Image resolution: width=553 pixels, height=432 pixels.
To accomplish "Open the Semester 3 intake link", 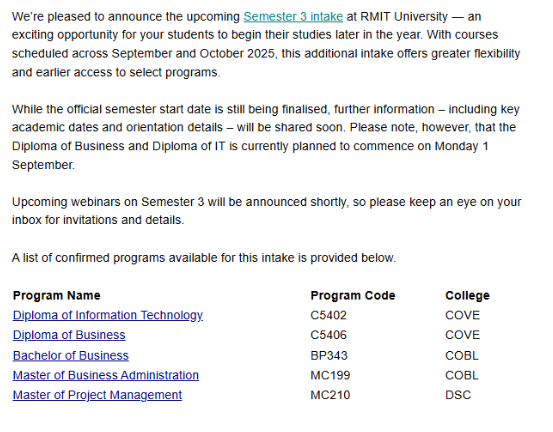I will click(293, 17).
